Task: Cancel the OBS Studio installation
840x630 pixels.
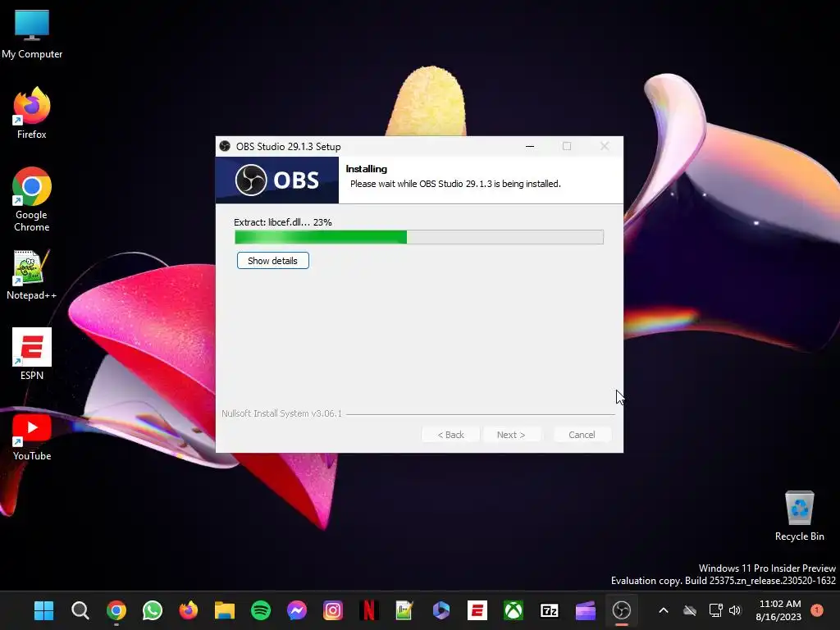Action: click(582, 435)
